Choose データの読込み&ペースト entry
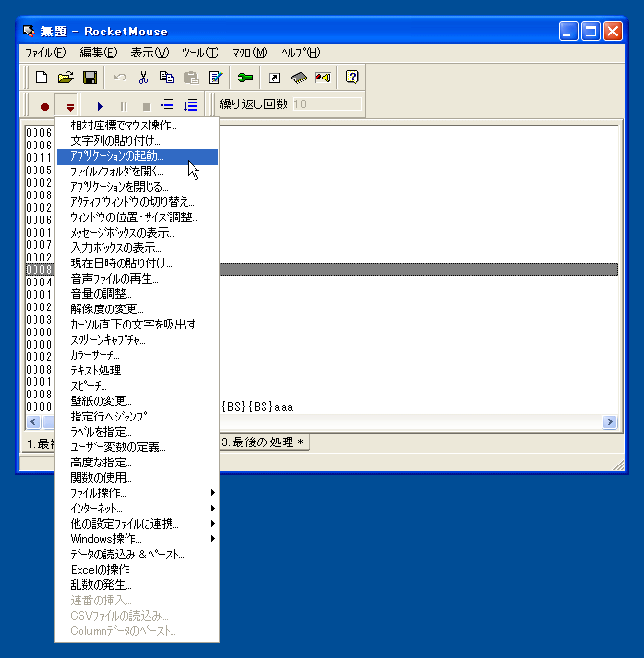 click(137, 555)
